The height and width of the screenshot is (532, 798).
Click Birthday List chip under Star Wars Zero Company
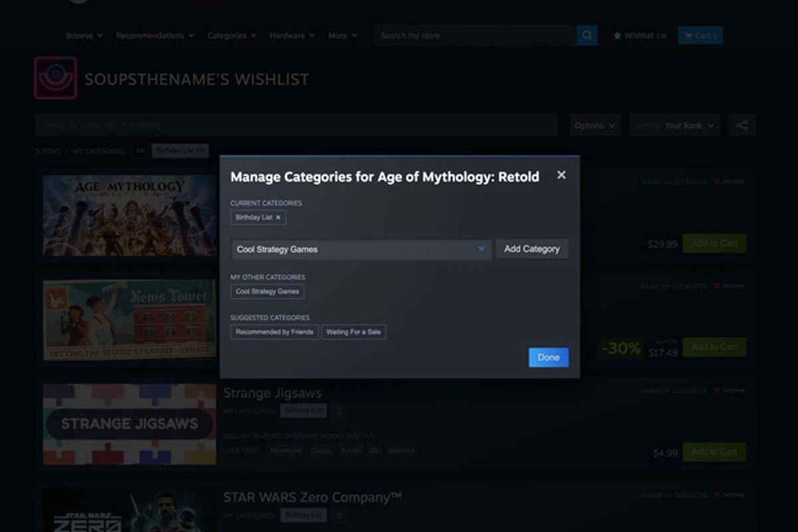303,515
